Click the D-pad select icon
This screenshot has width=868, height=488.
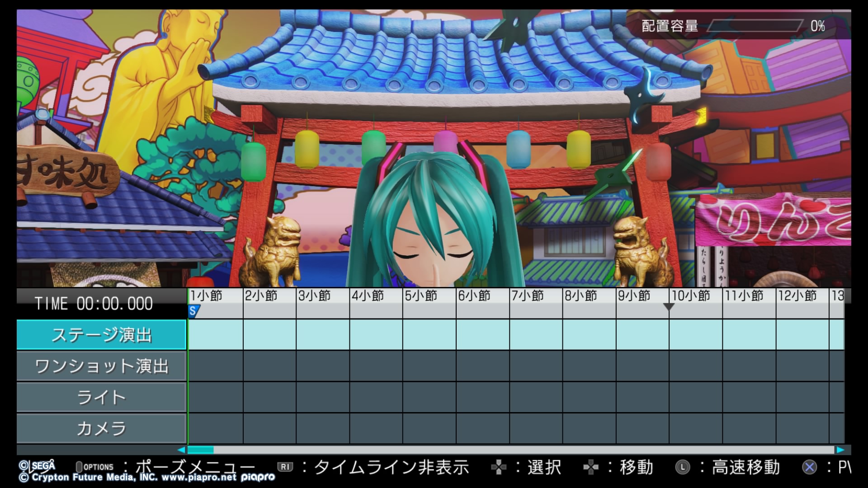(499, 468)
